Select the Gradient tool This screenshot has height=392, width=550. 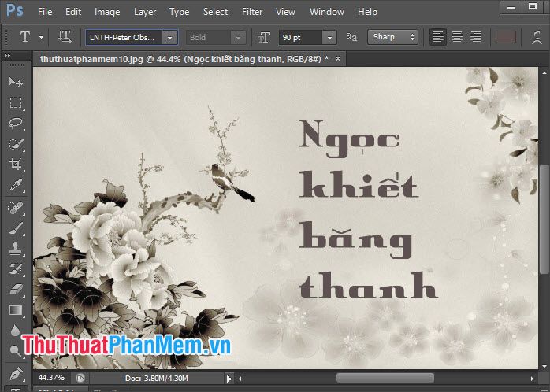point(16,310)
